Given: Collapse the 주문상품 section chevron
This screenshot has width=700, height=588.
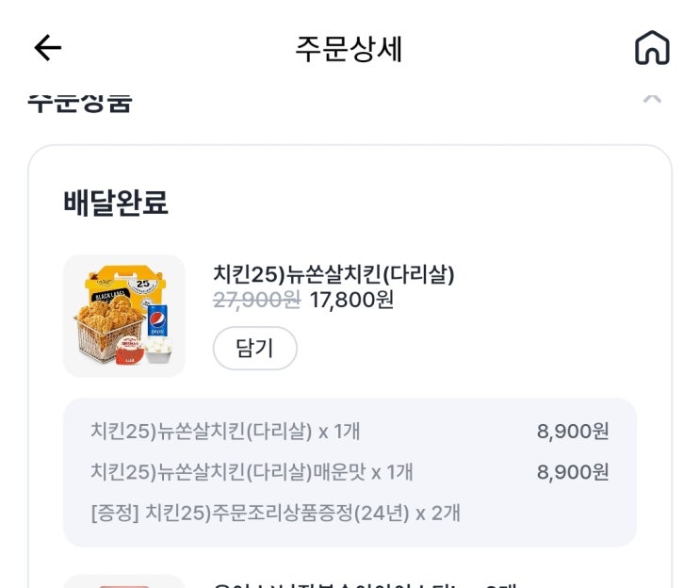Looking at the screenshot, I should coord(652,99).
